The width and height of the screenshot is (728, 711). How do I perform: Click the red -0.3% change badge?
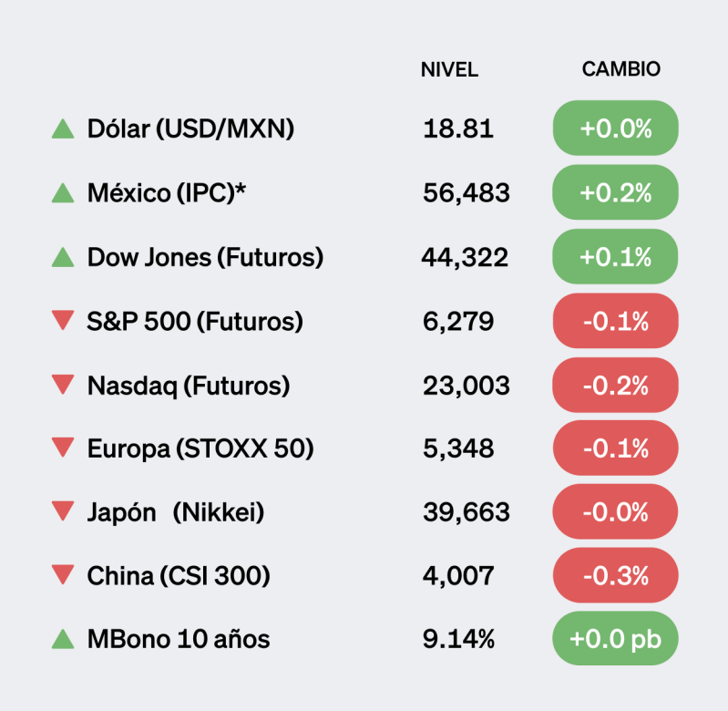(616, 575)
